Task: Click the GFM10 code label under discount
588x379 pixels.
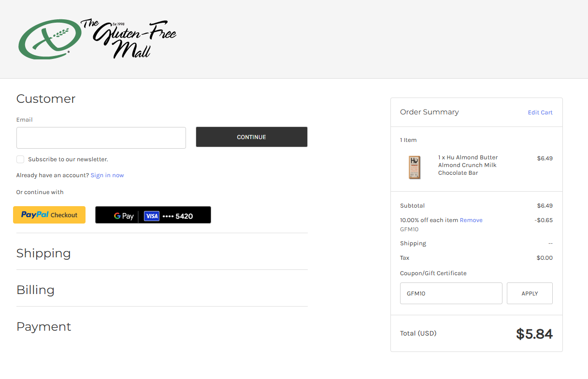Action: pos(409,229)
